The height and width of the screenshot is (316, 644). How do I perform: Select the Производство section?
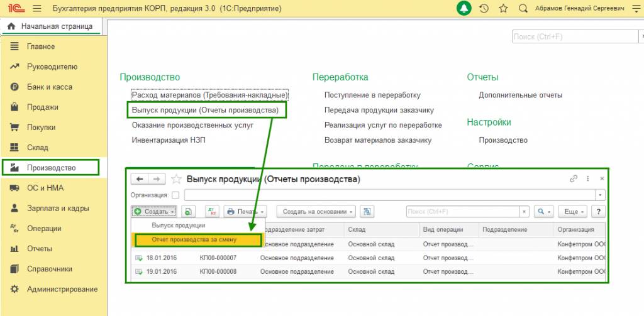click(50, 168)
